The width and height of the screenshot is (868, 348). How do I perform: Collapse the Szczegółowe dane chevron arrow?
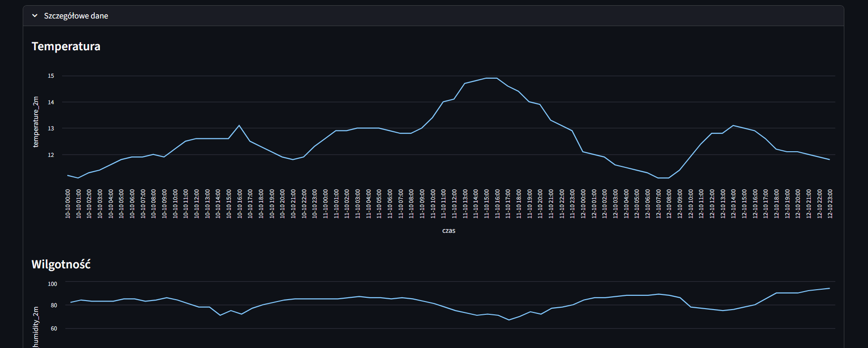[x=35, y=16]
